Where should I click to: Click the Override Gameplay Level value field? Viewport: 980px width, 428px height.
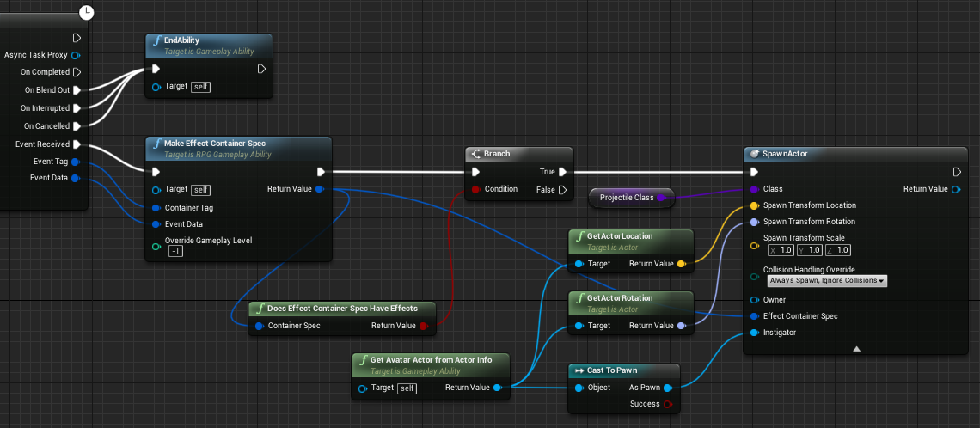[x=175, y=251]
